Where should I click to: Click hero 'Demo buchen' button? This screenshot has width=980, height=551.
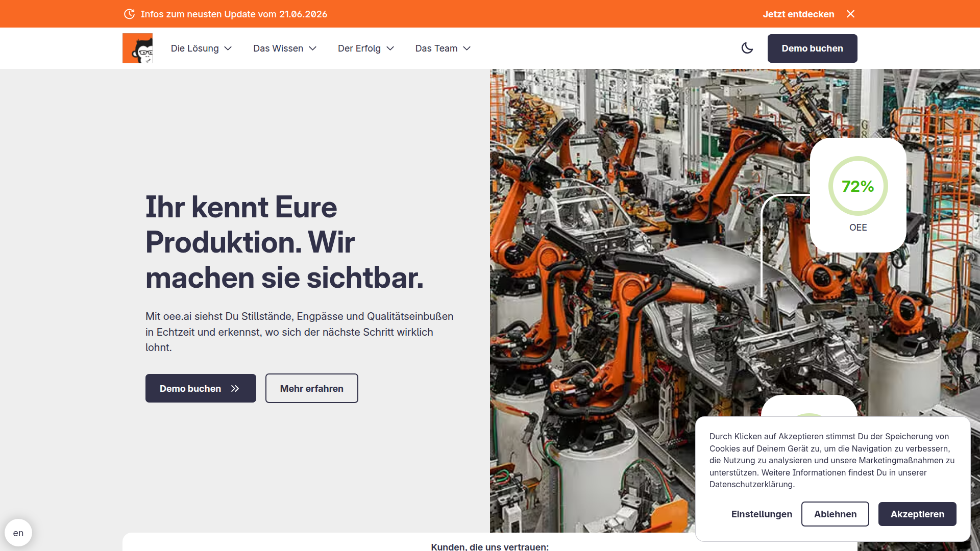[201, 388]
